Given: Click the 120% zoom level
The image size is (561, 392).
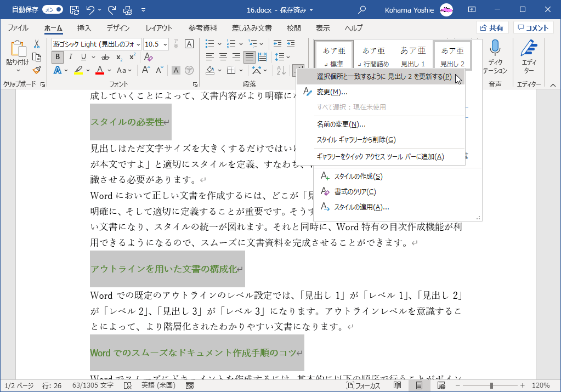Looking at the screenshot, I should pyautogui.click(x=541, y=385).
